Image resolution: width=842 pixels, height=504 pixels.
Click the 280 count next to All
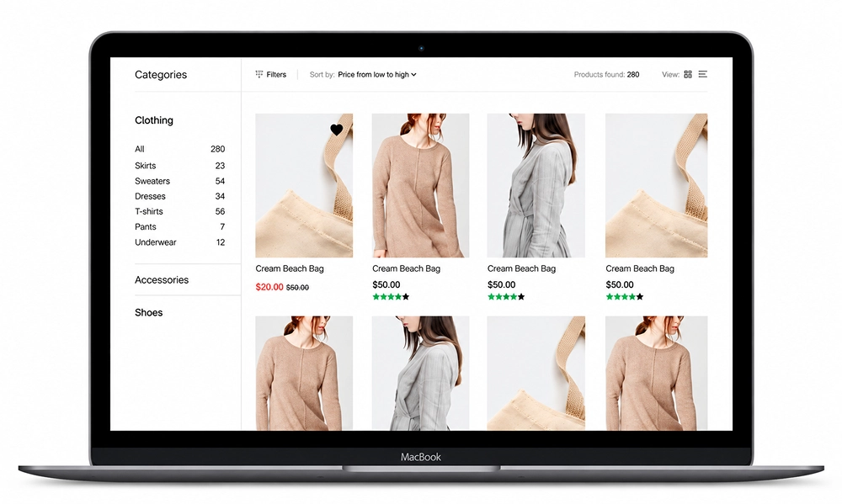click(217, 149)
